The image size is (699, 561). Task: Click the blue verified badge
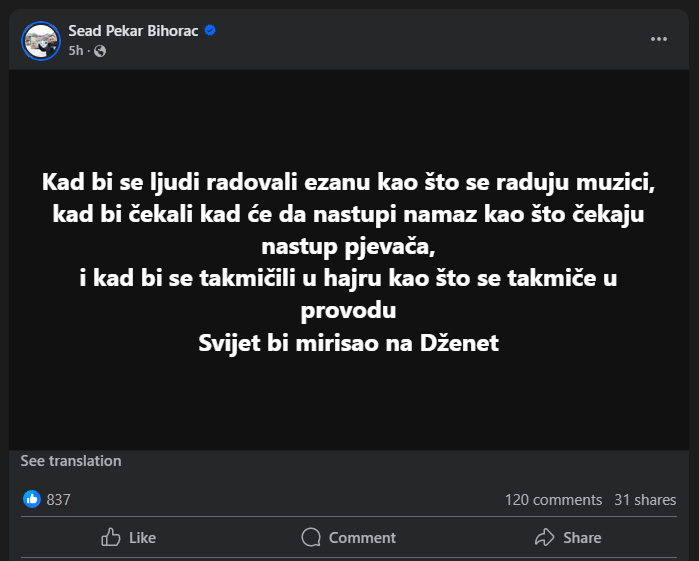[210, 31]
